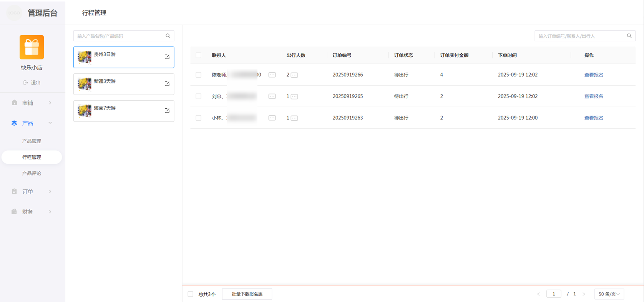Focus the order number search field
Image resolution: width=644 pixels, height=302 pixels.
click(580, 36)
